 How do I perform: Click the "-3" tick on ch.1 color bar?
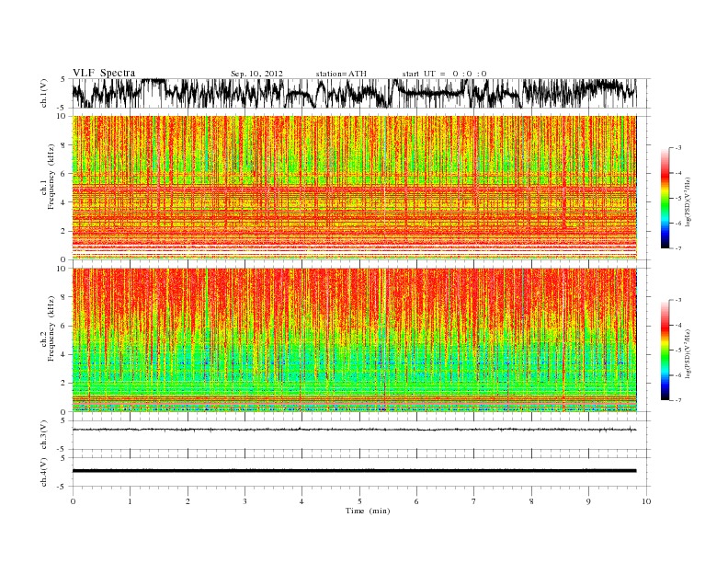click(678, 148)
